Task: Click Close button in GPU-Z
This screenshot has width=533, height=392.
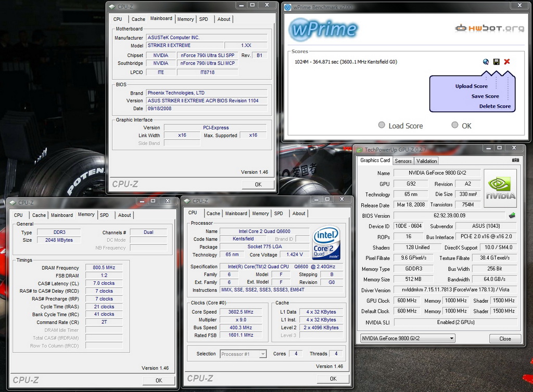Action: [505, 339]
